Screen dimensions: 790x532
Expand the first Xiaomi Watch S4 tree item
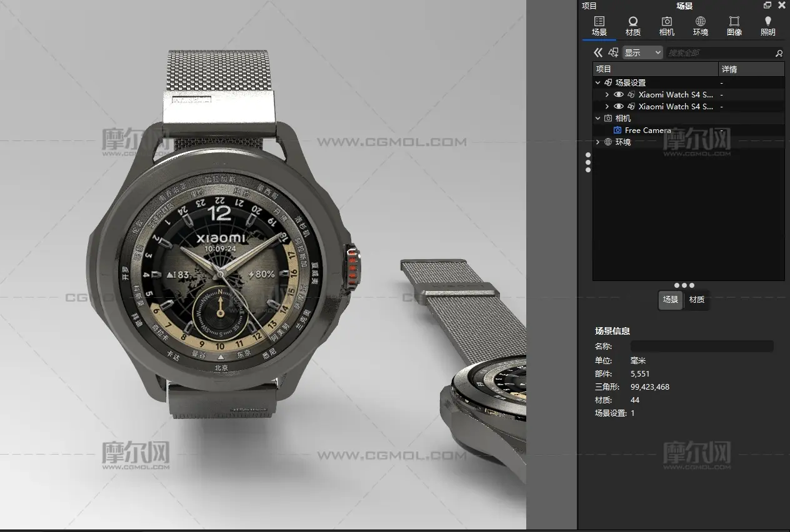pyautogui.click(x=607, y=95)
